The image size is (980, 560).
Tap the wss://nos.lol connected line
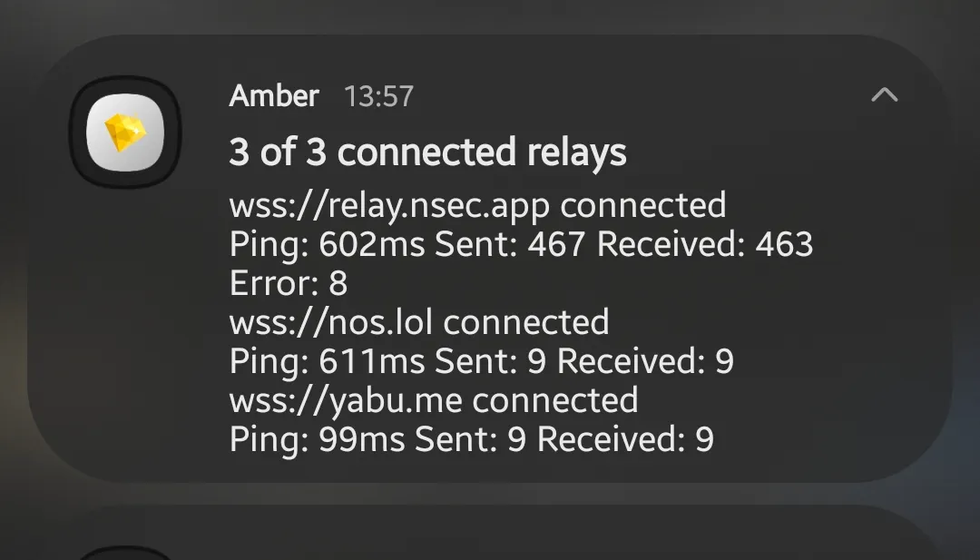(x=418, y=322)
